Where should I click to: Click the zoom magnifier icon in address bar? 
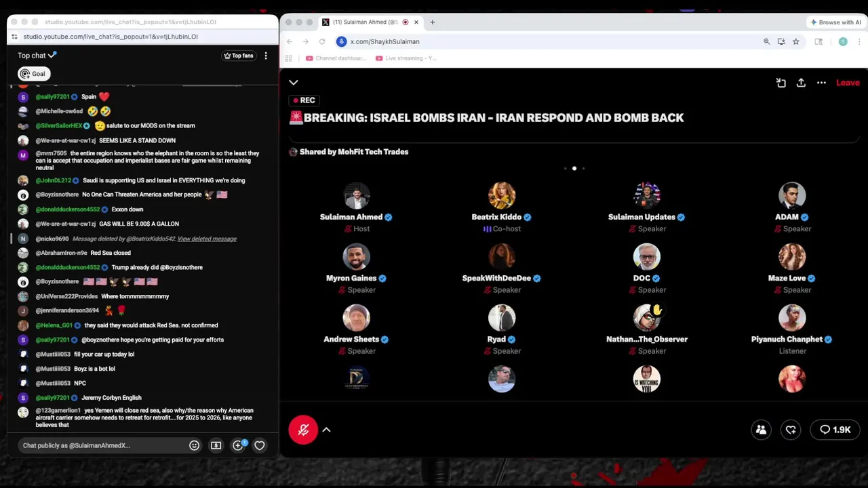point(767,41)
